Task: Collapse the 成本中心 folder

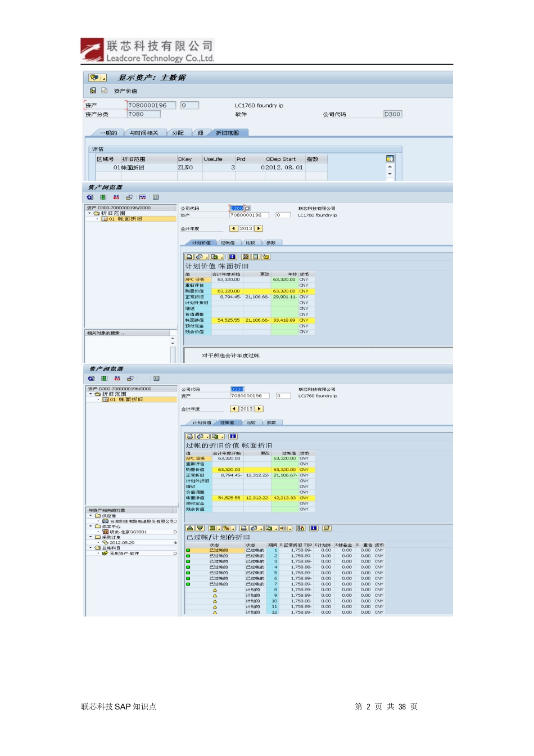Action: click(x=90, y=526)
